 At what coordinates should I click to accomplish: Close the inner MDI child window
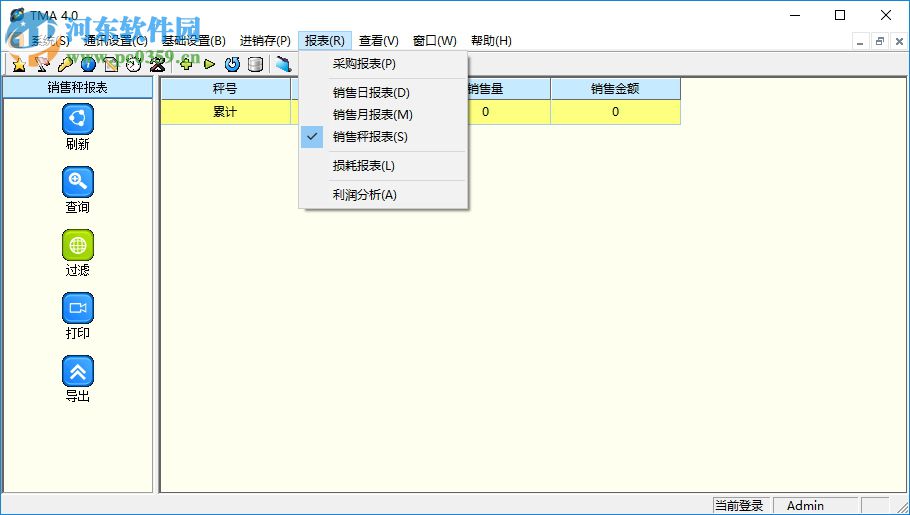[x=899, y=42]
